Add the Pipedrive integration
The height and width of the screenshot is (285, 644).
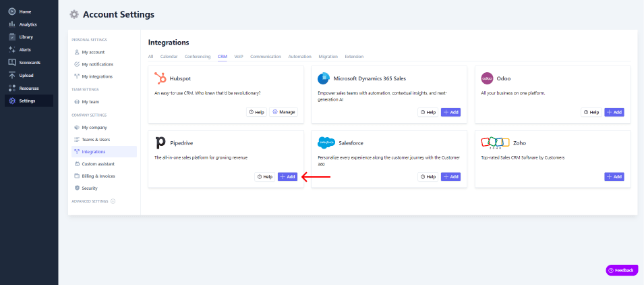click(x=287, y=177)
